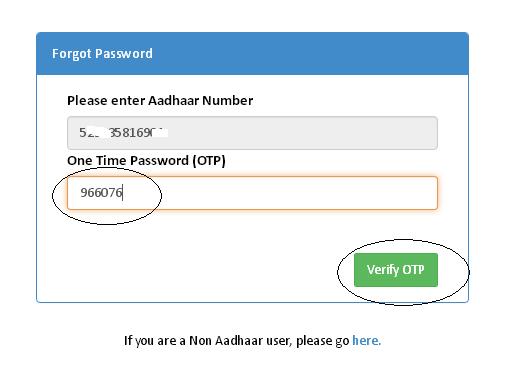This screenshot has width=526, height=387.
Task: Click the 'Please enter Aadhaar Number' label
Action: 160,101
